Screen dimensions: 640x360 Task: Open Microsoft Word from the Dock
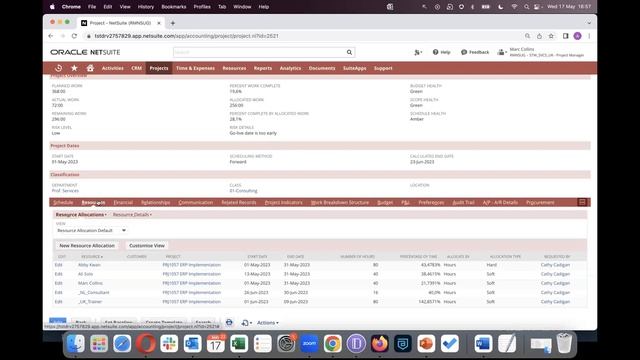click(483, 344)
